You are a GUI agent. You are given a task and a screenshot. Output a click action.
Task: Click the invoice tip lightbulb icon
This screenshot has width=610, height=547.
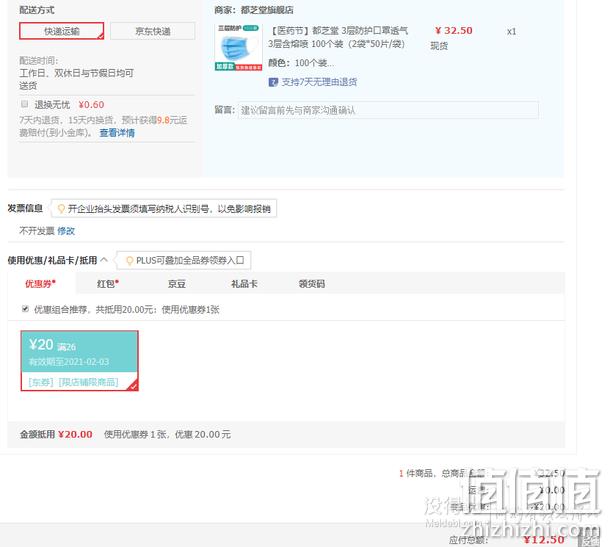point(61,209)
